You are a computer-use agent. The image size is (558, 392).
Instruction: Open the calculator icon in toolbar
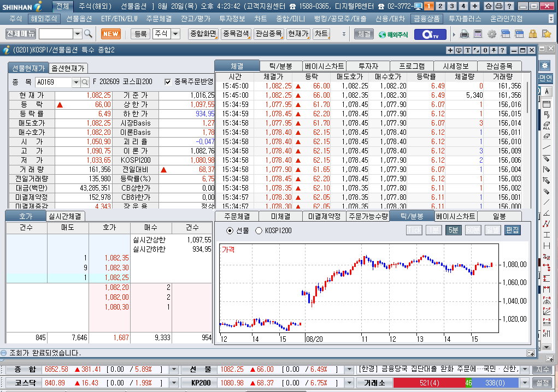click(x=478, y=34)
